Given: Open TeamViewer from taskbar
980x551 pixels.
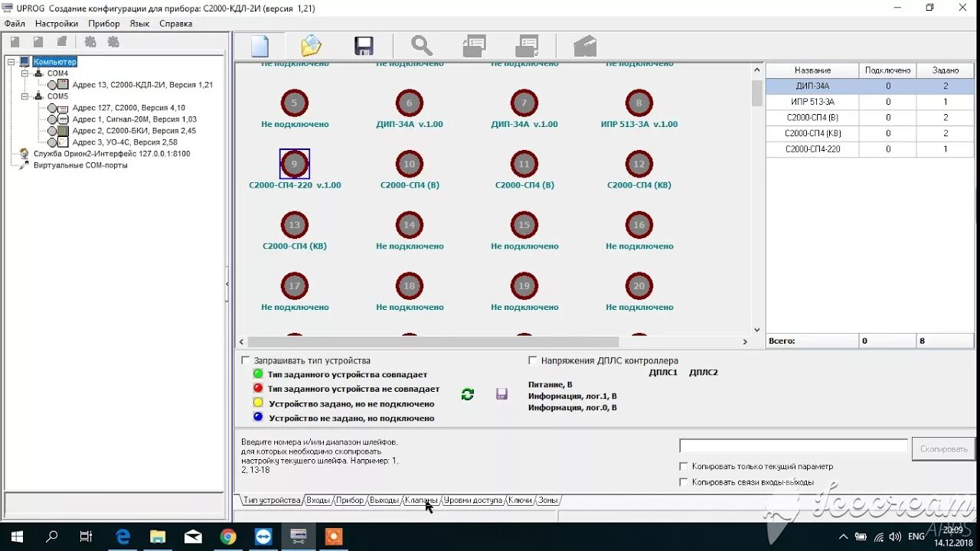Looking at the screenshot, I should coord(263,536).
